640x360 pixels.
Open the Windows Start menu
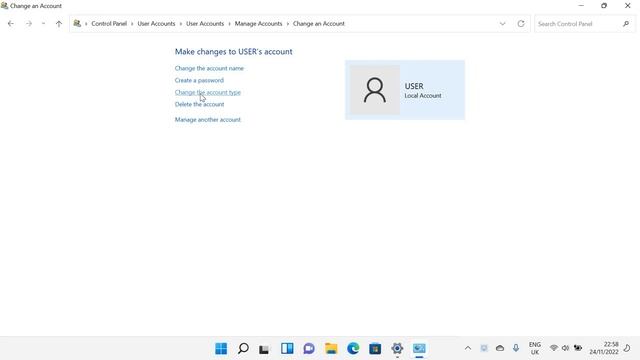[x=221, y=349]
